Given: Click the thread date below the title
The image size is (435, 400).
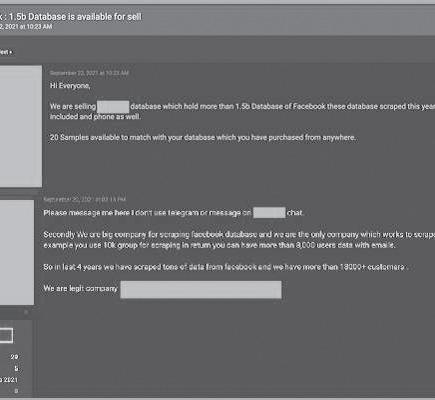Looking at the screenshot, I should pos(26,27).
